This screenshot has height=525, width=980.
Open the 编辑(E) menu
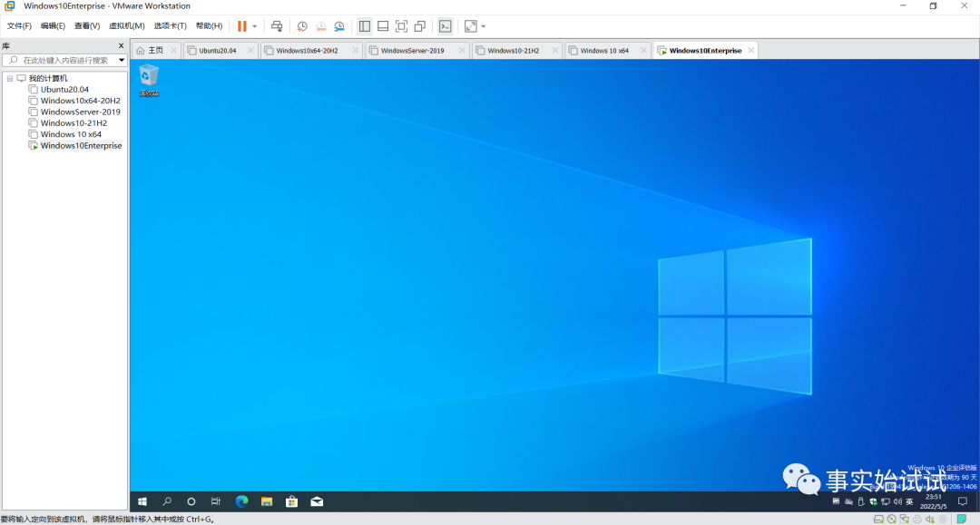coord(53,26)
